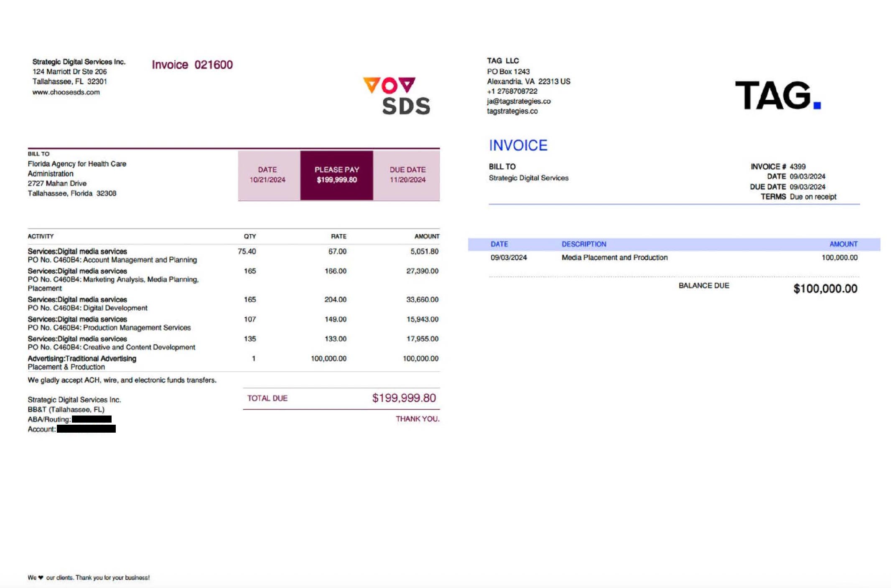Click the Media Placement and Production line
This screenshot has width=891, height=588.
[614, 258]
